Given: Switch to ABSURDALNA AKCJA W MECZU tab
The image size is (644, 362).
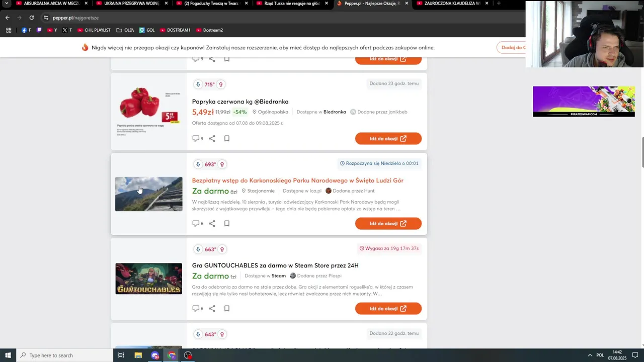Looking at the screenshot, I should (48, 3).
